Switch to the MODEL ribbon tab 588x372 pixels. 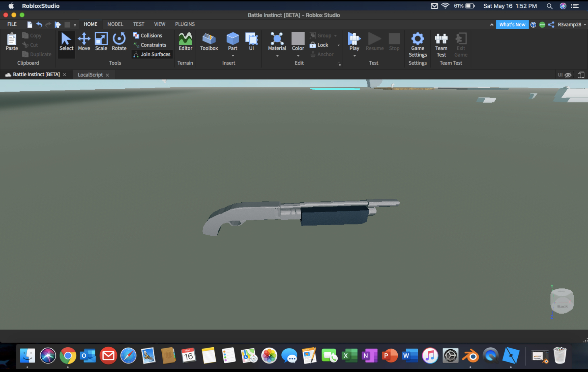click(115, 24)
